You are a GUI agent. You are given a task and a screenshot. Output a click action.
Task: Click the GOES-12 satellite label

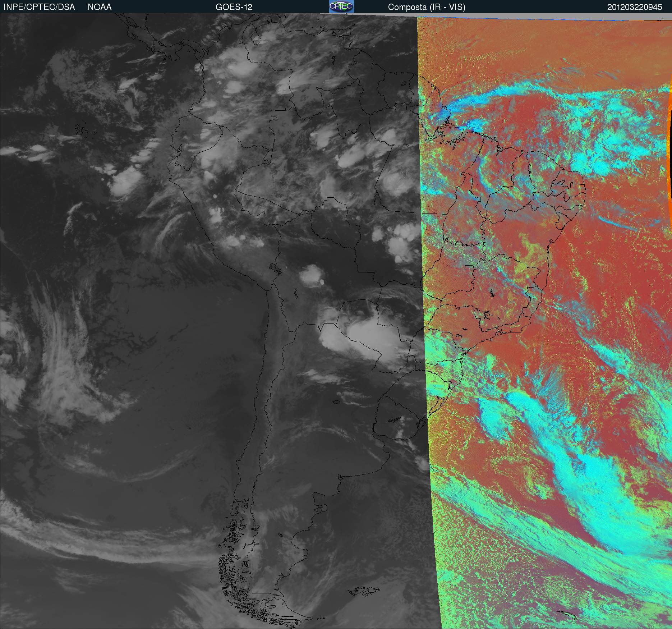[x=234, y=7]
